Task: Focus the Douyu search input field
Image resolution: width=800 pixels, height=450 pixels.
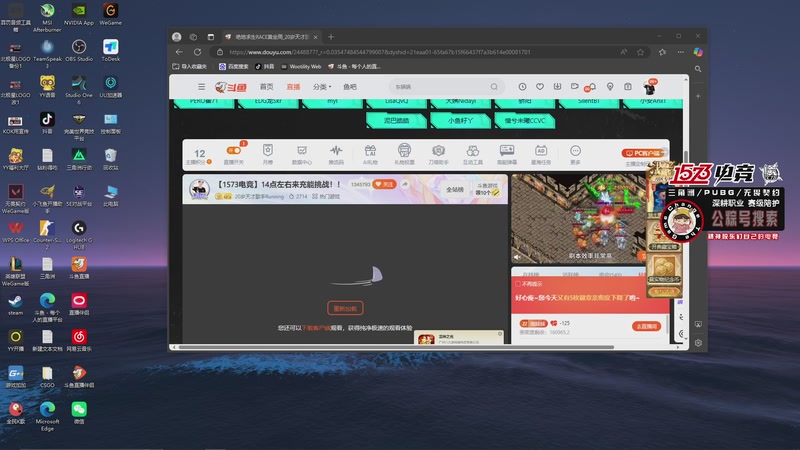Action: (439, 87)
